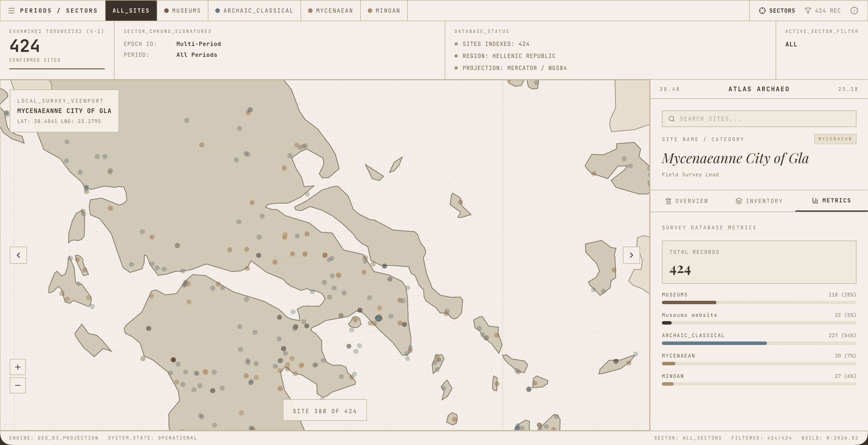Click the Mycenaean category badge
The image size is (868, 445).
[x=835, y=139]
